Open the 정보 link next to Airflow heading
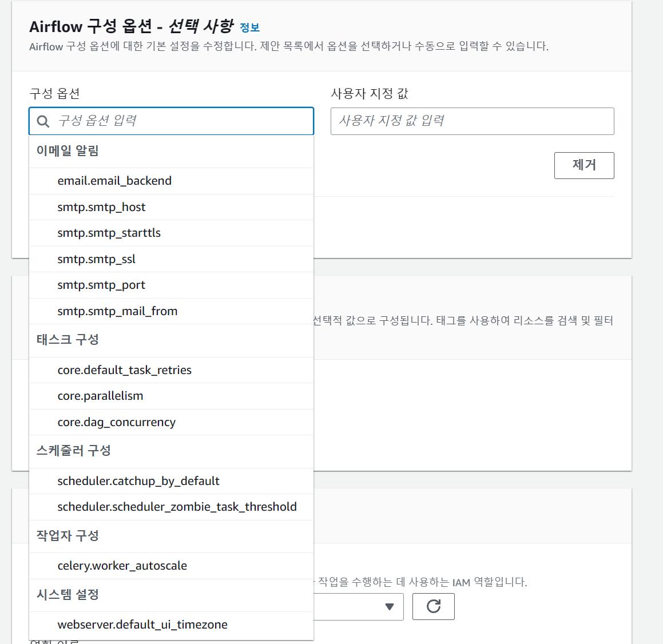 point(249,27)
